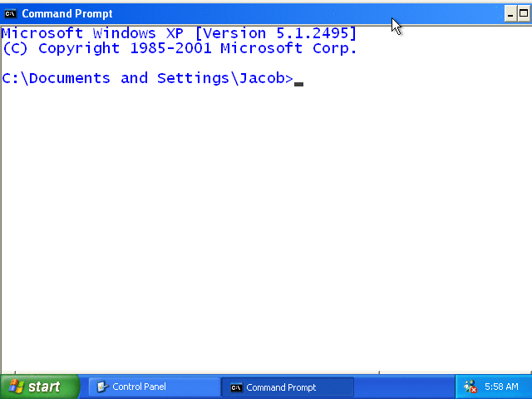The width and height of the screenshot is (532, 399).
Task: Click the Command Prompt taskbar button
Action: [288, 387]
